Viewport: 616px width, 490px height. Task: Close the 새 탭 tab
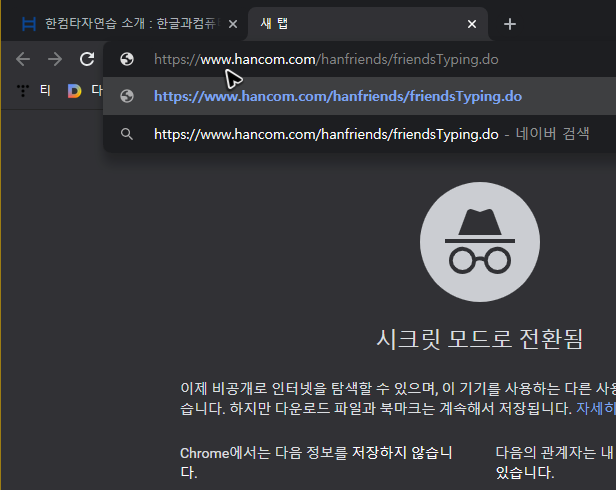[x=472, y=24]
